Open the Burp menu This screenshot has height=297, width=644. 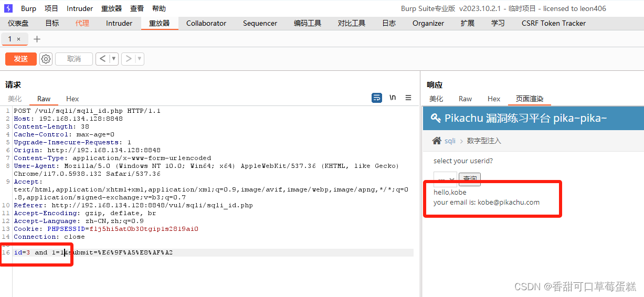click(x=29, y=8)
